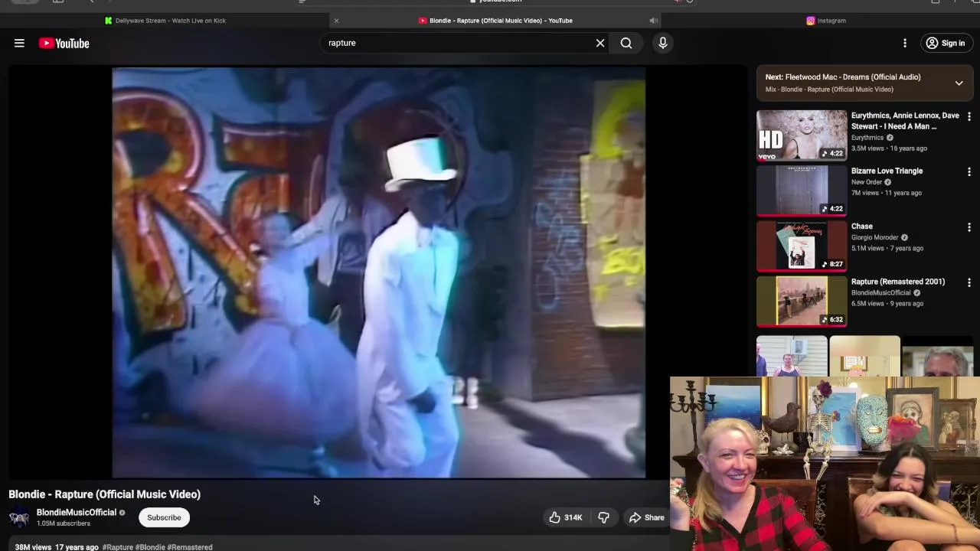Screen dimensions: 980x551
Task: Open options menu for Rapture Remastered 2001
Action: tap(969, 282)
